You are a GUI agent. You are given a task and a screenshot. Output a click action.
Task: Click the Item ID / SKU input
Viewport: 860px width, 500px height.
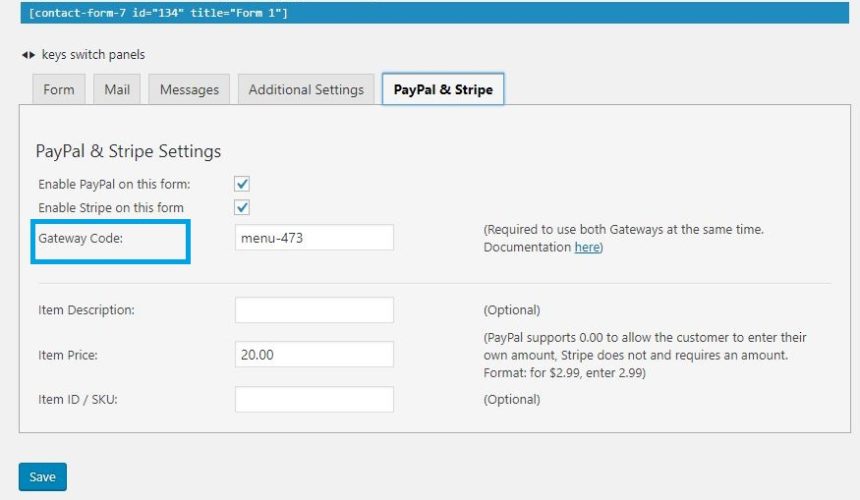click(314, 399)
